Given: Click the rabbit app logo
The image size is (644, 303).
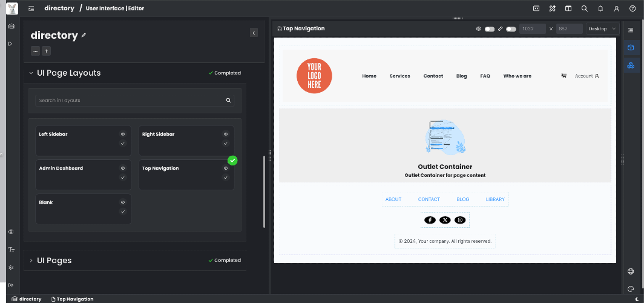Looking at the screenshot, I should point(12,8).
